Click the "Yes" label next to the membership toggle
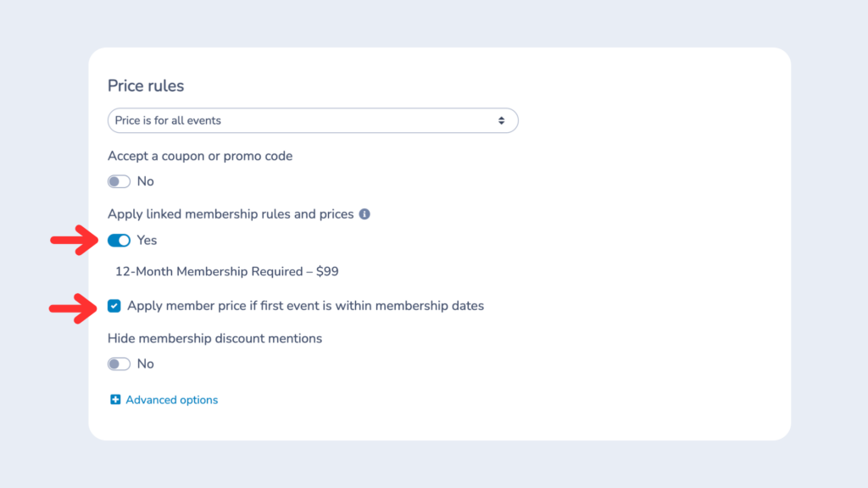Viewport: 868px width, 488px height. pyautogui.click(x=146, y=240)
